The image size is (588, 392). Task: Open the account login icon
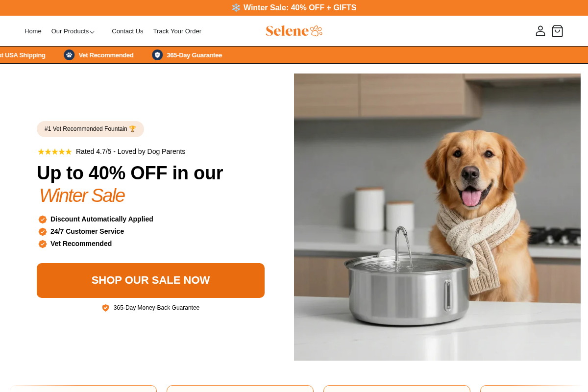click(540, 31)
